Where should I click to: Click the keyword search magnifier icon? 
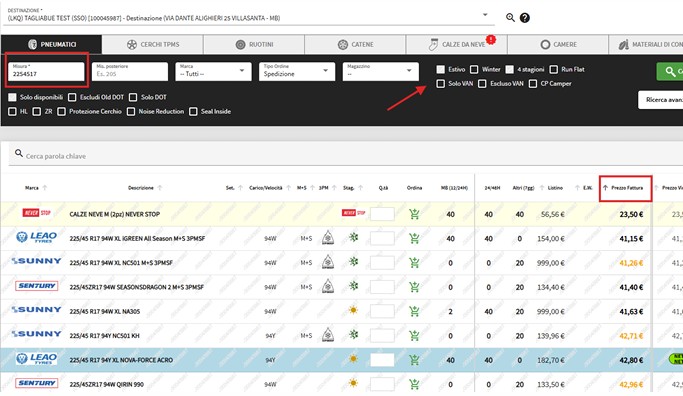[19, 153]
